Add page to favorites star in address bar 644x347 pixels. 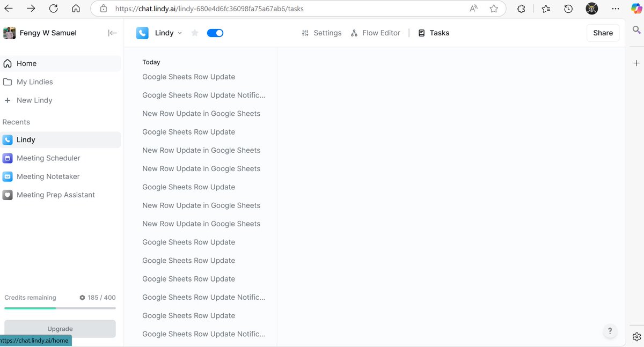pos(494,9)
